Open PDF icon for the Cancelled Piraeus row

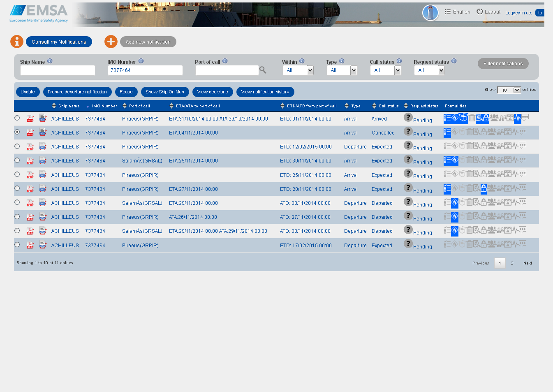pyautogui.click(x=30, y=132)
